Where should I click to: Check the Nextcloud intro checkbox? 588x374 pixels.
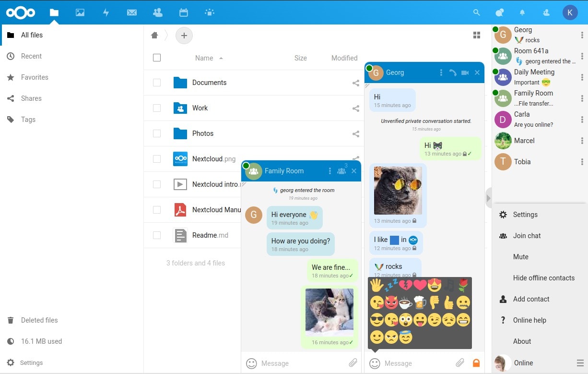click(157, 184)
